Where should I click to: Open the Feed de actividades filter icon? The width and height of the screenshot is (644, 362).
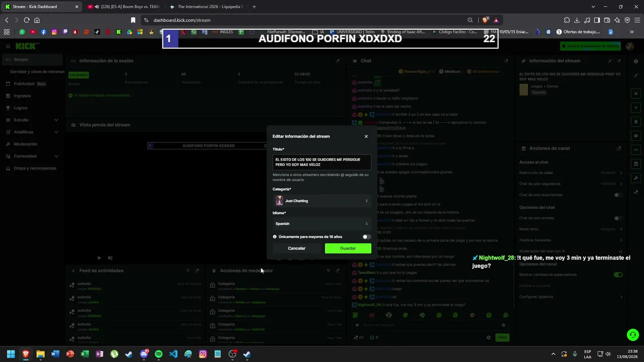pos(188,270)
